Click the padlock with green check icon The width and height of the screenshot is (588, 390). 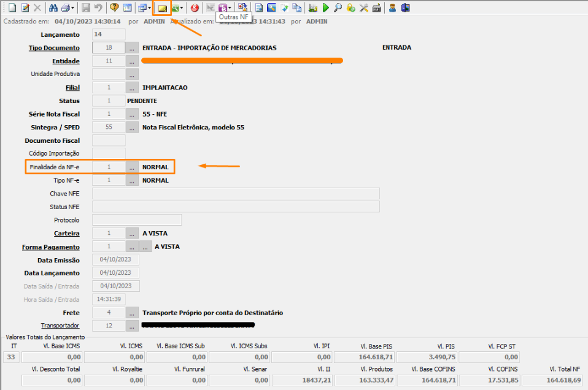click(x=350, y=8)
